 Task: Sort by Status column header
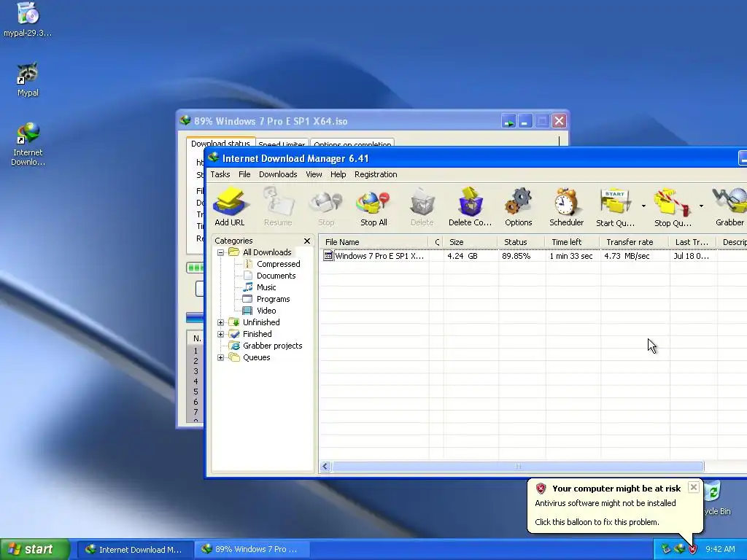pos(522,242)
